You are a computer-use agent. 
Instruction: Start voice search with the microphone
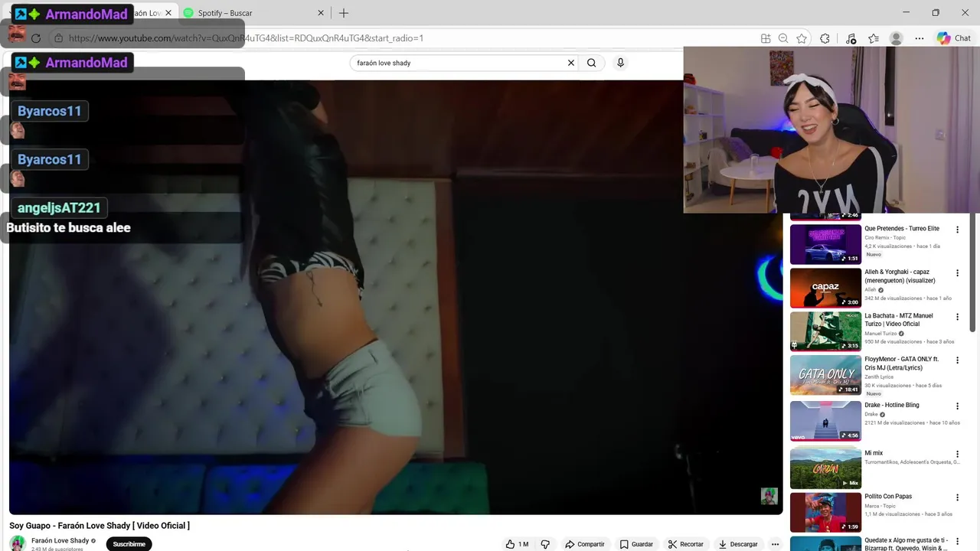click(620, 63)
